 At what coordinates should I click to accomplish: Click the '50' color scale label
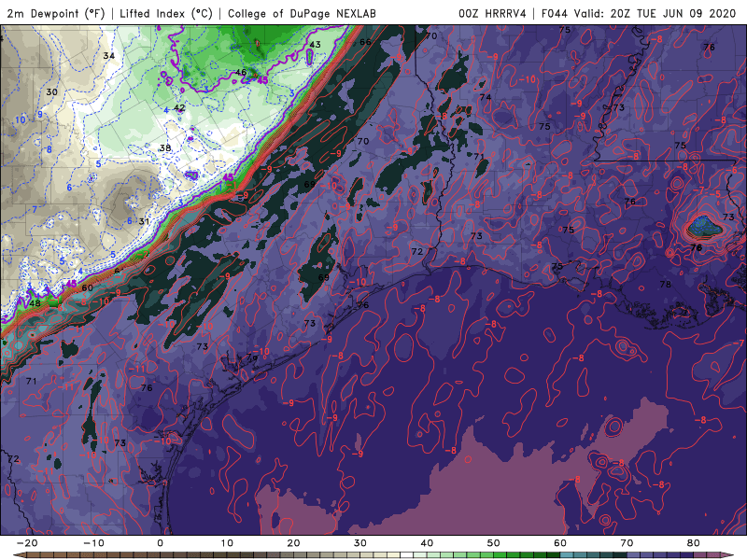pos(494,543)
